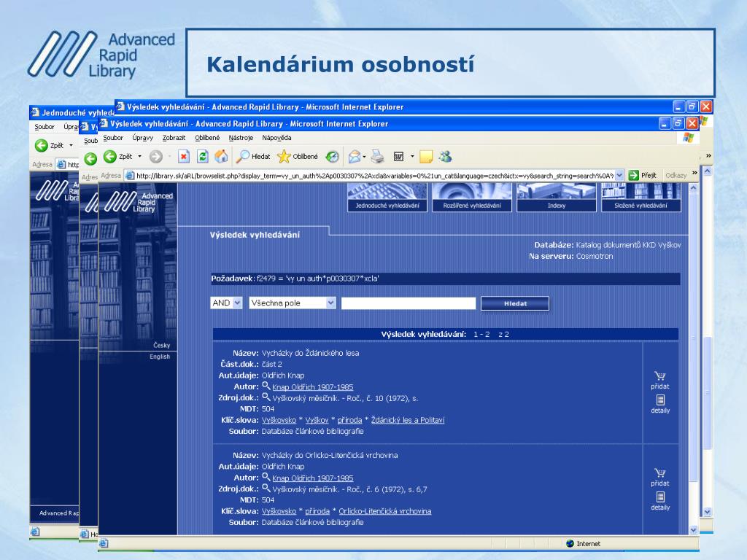Screen dimensions: 747x560
Task: Open dropdown arrow next to Back button
Action: coord(139,156)
